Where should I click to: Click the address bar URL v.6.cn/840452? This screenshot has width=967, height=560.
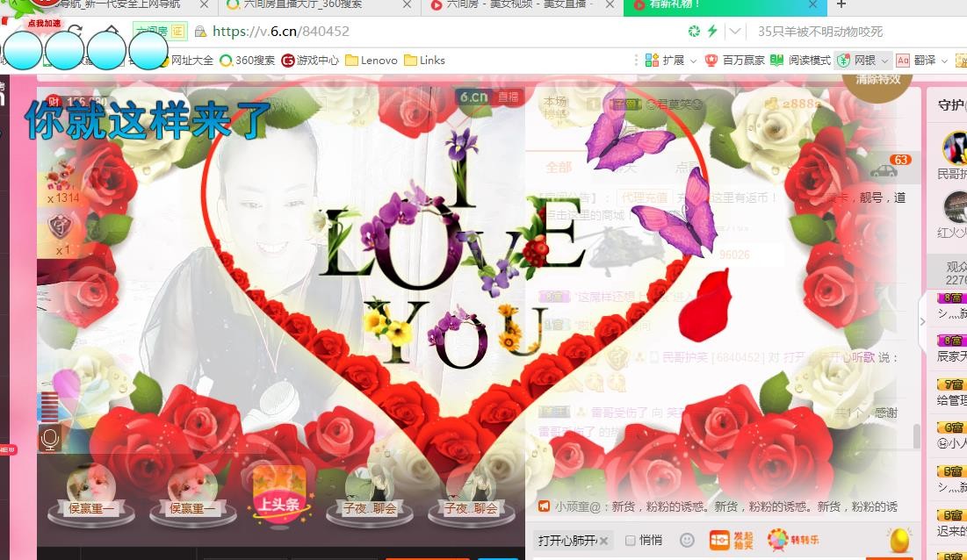click(280, 31)
